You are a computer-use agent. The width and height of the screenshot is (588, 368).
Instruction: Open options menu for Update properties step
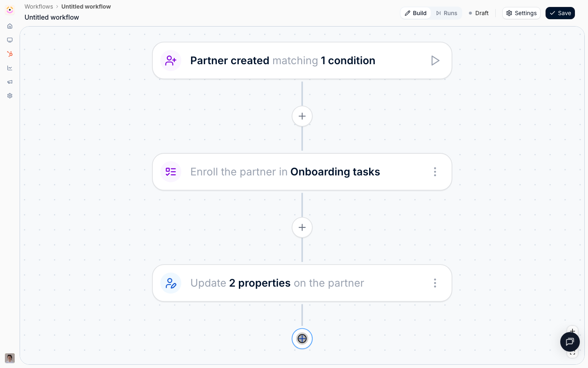435,283
